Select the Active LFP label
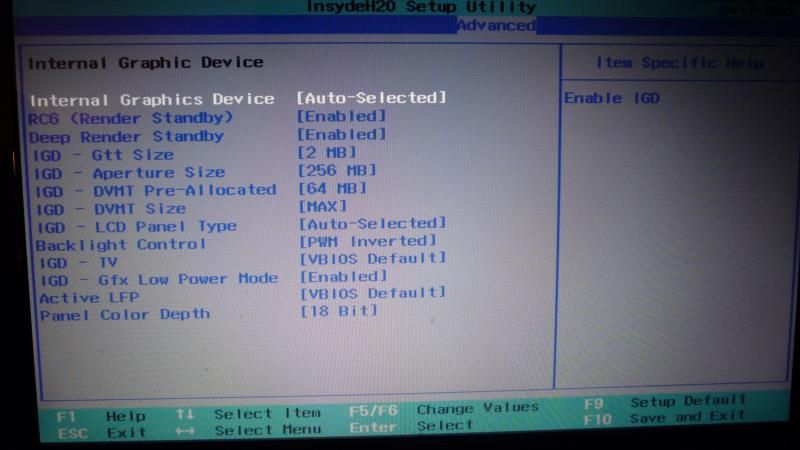Screen dimensions: 800x450 click(89, 297)
